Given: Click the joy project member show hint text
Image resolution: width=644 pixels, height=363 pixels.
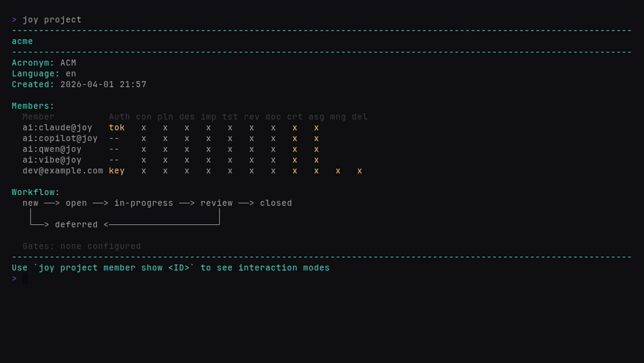Looking at the screenshot, I should (x=170, y=268).
